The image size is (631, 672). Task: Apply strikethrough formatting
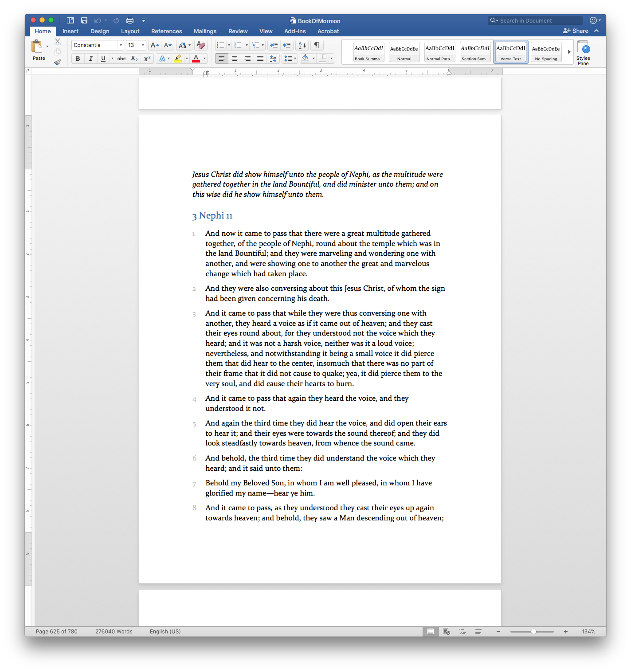click(121, 59)
